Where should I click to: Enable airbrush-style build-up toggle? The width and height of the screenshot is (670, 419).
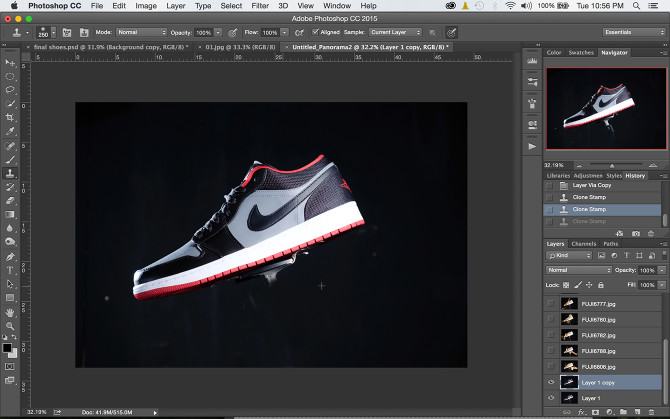coord(300,32)
